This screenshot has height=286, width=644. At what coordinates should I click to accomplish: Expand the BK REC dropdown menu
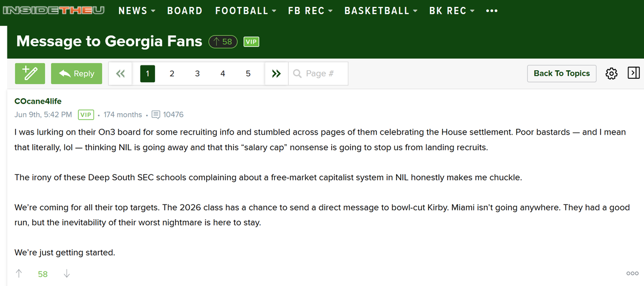[x=452, y=11]
